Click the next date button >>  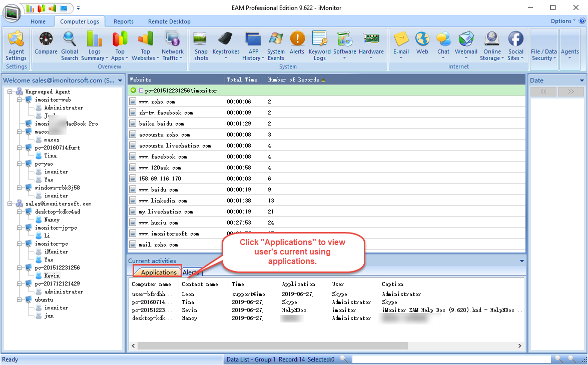click(x=570, y=91)
